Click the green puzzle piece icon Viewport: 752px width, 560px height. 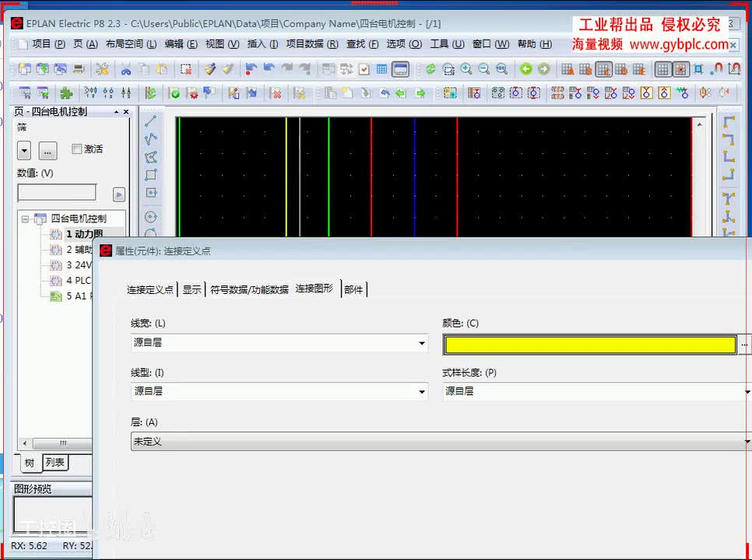(x=66, y=93)
